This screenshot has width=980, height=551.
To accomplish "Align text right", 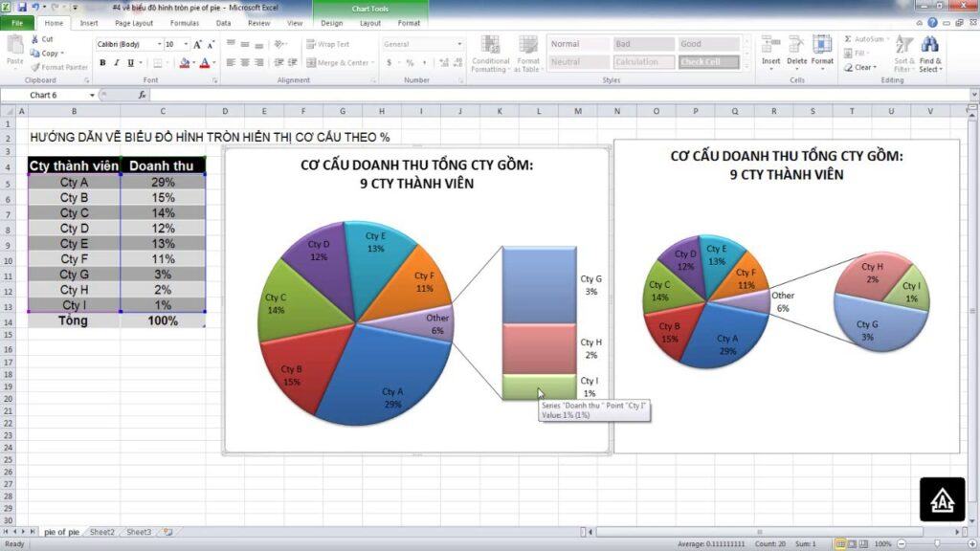I will coord(258,62).
